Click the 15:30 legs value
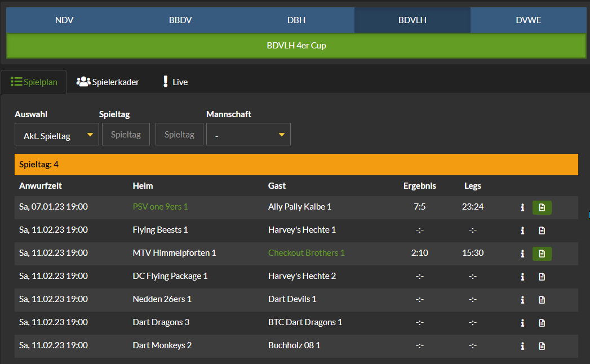Screen dimensions: 590x364 click(x=473, y=253)
